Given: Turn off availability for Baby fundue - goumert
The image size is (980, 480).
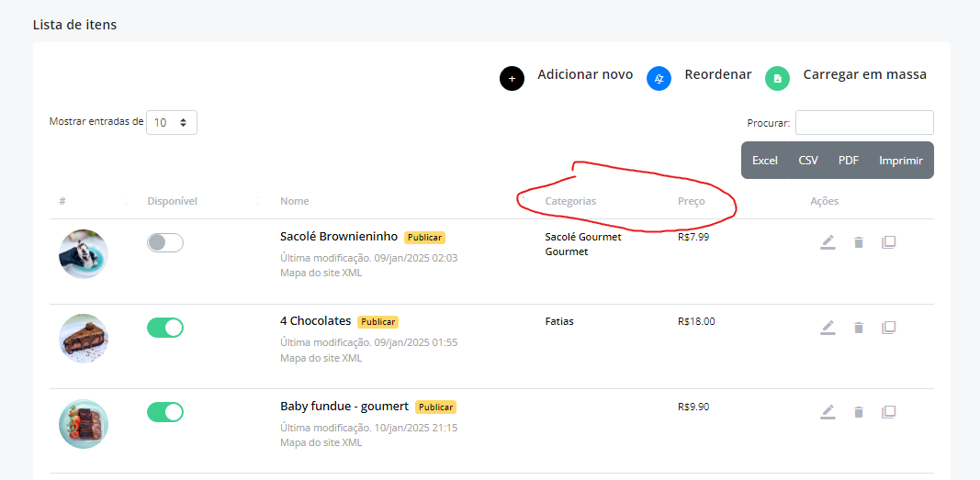Looking at the screenshot, I should point(165,412).
